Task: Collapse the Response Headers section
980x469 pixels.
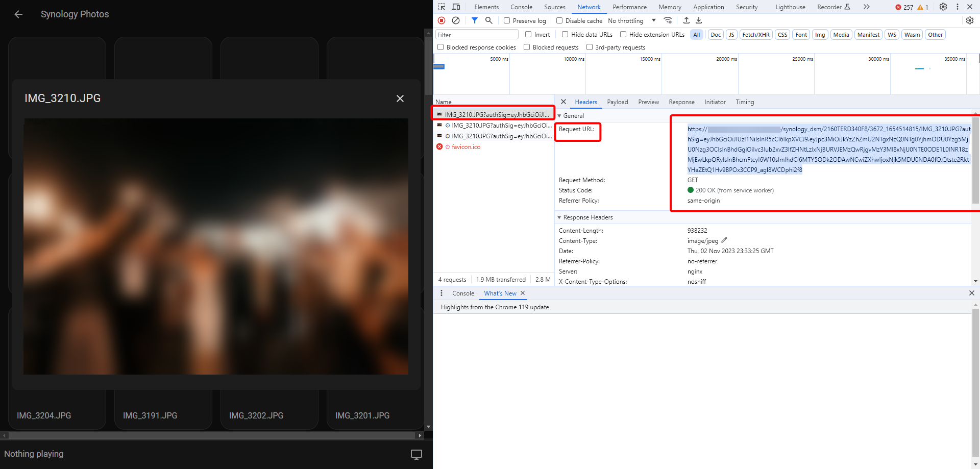Action: click(559, 217)
